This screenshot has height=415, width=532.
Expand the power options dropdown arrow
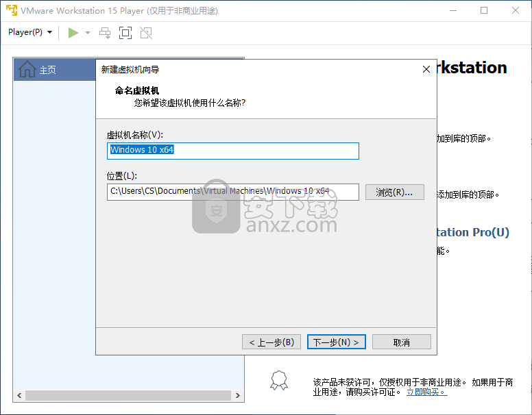click(88, 33)
